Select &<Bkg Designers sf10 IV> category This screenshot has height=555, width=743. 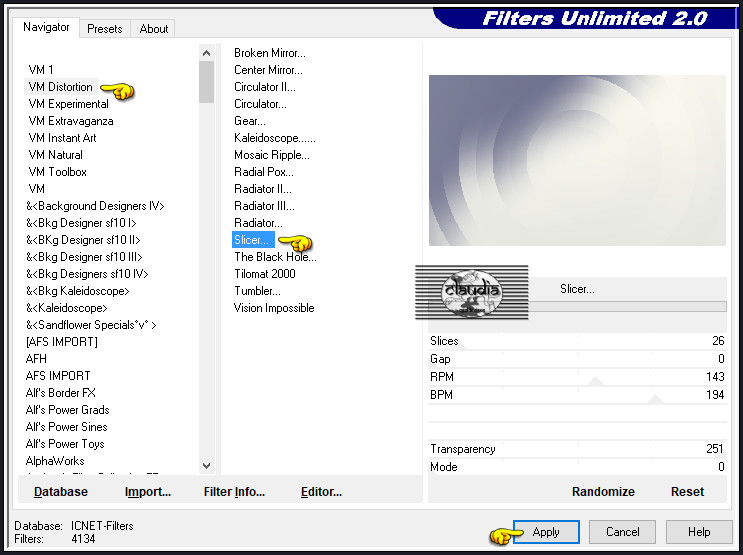point(87,274)
